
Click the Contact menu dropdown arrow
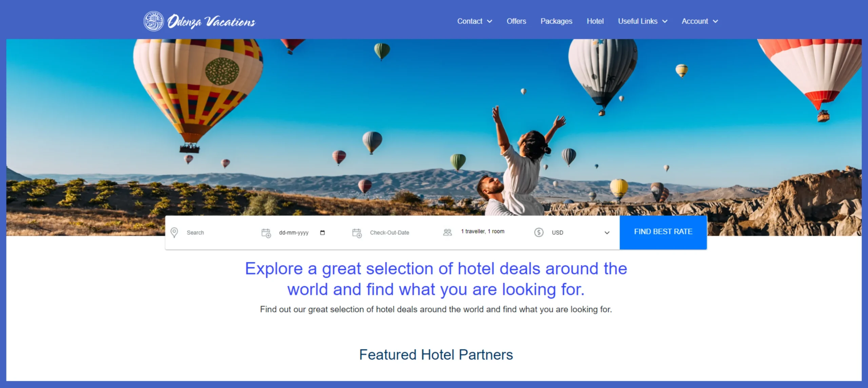pyautogui.click(x=490, y=21)
